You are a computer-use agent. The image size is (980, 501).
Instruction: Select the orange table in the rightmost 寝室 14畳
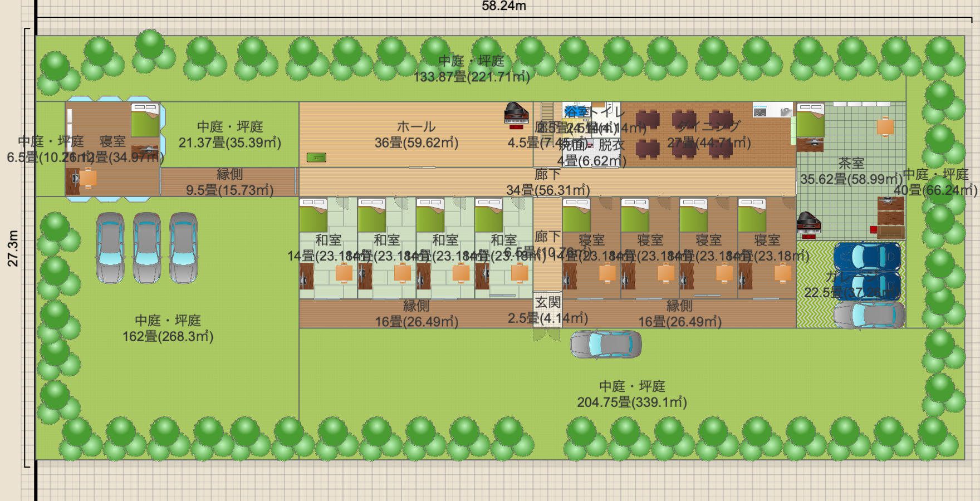click(x=783, y=273)
